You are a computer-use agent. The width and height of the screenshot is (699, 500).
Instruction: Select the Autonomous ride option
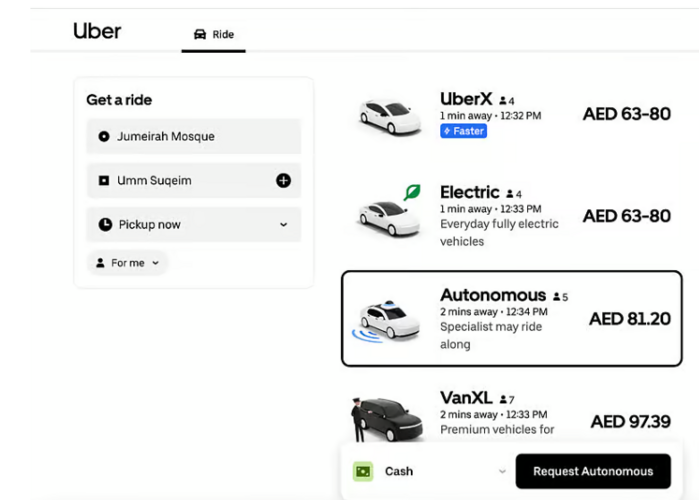[511, 319]
